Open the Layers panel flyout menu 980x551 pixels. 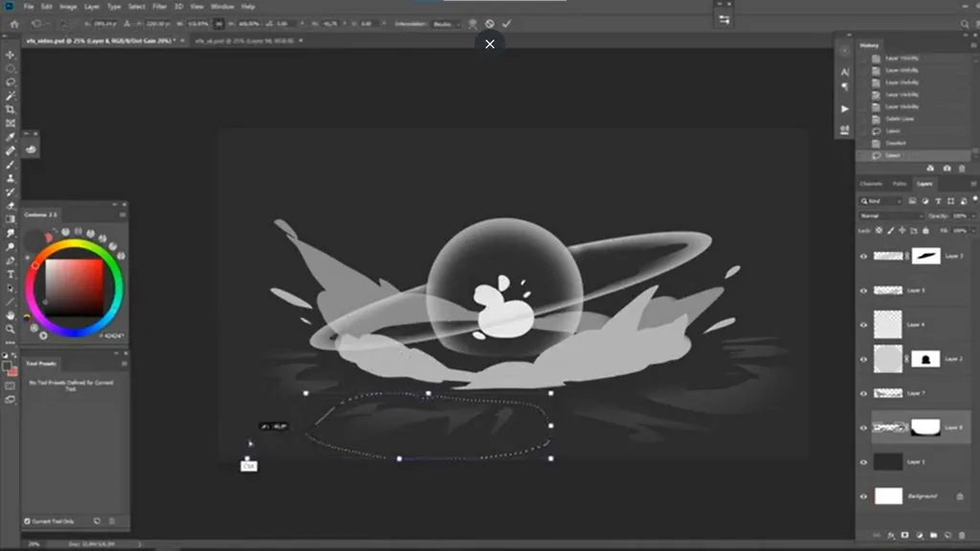973,184
